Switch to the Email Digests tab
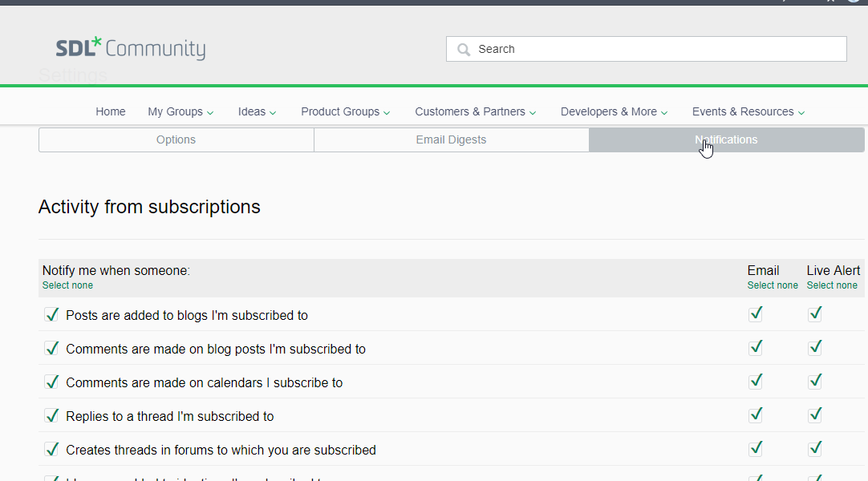Viewport: 868px width, 481px height. 451,139
